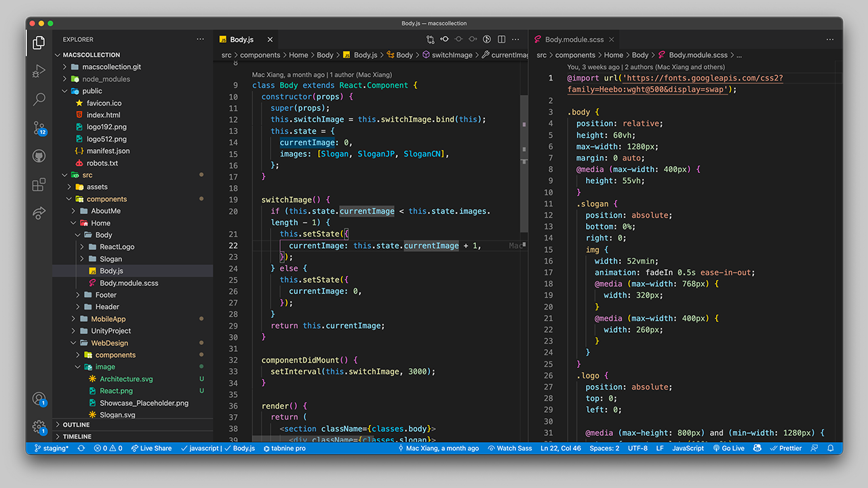868x488 pixels.
Task: Switch to the Body.module.scss editor tab
Action: point(574,39)
